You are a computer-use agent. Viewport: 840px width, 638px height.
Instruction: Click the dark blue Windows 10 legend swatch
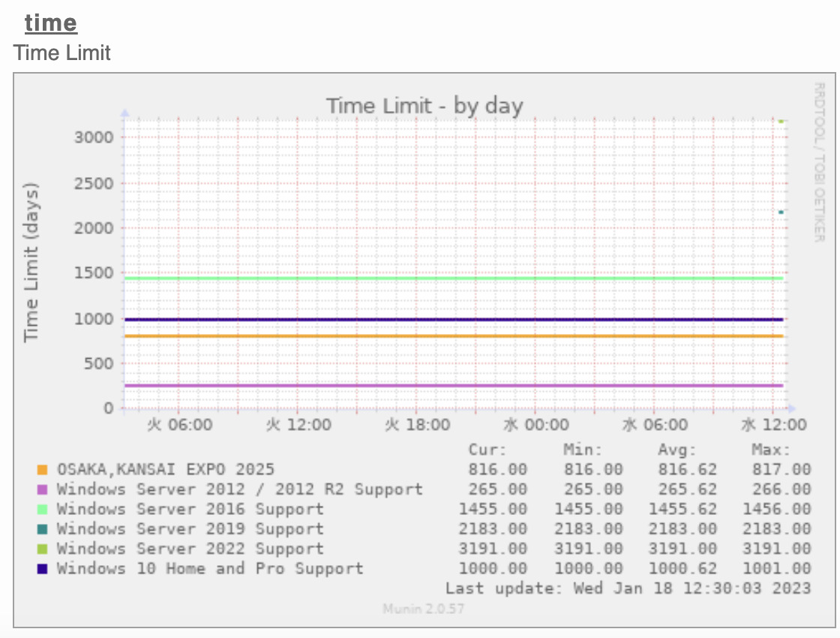[x=42, y=569]
